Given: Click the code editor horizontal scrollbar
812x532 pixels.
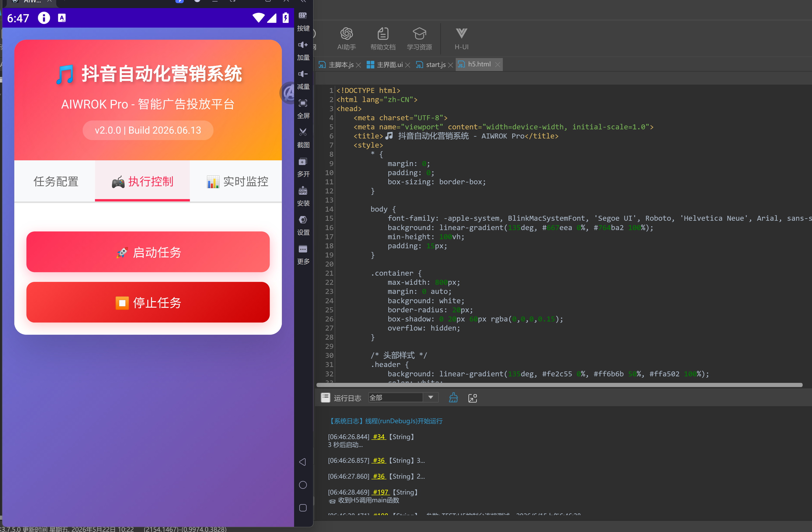Looking at the screenshot, I should coord(559,385).
